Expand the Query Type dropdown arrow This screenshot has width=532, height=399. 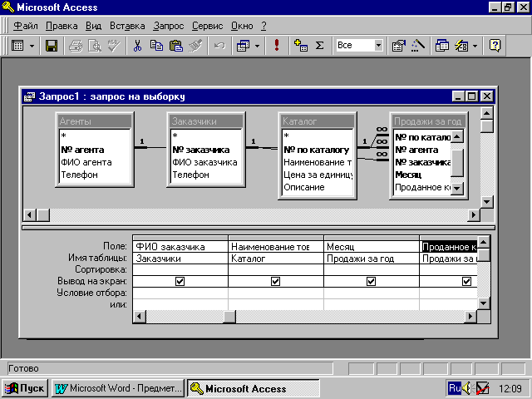tap(257, 46)
